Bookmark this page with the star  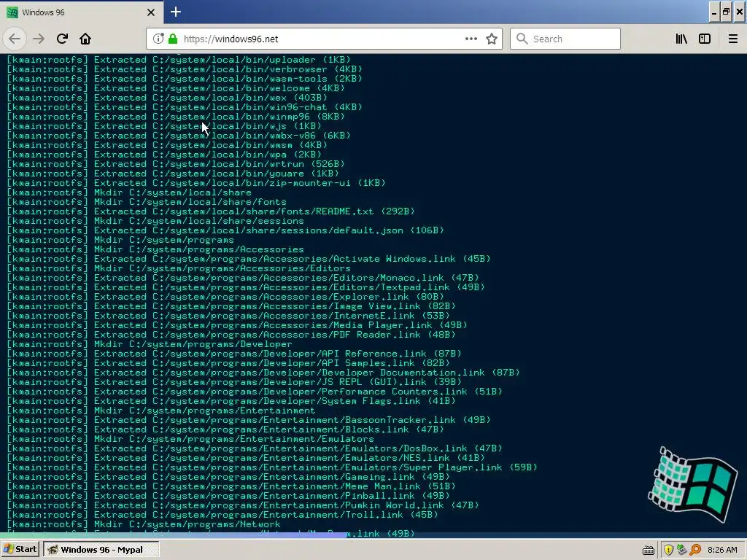point(492,39)
